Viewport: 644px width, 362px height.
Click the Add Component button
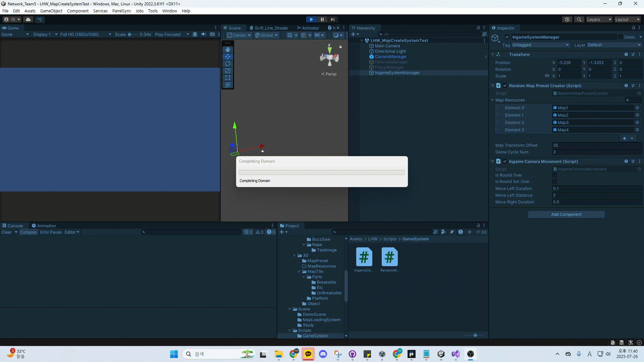point(566,215)
